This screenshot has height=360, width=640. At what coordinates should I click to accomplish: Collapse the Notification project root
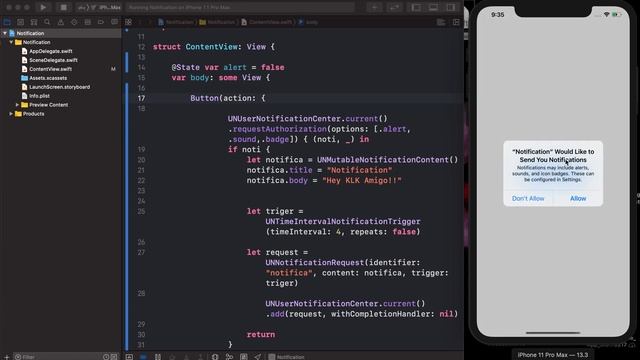coord(5,33)
